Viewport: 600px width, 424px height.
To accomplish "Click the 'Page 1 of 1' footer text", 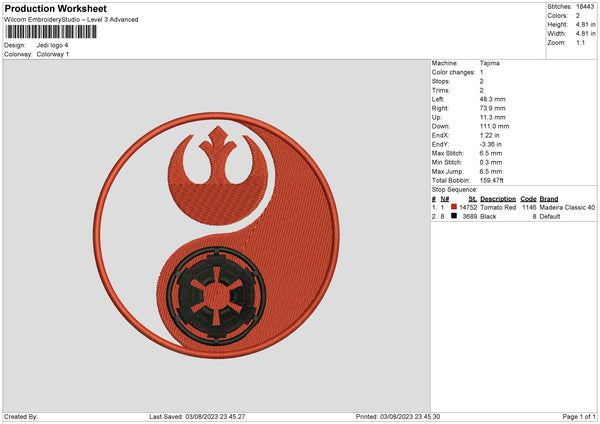I will pos(579,416).
